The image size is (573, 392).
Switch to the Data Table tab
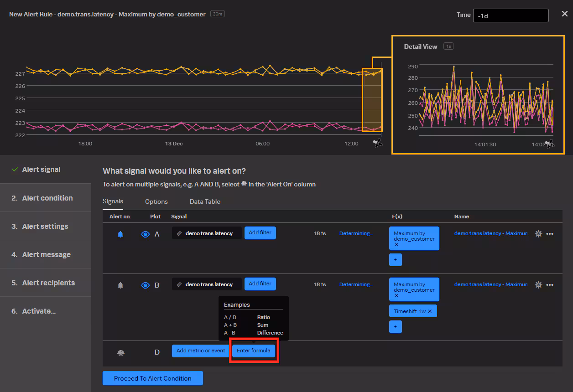pyautogui.click(x=205, y=201)
